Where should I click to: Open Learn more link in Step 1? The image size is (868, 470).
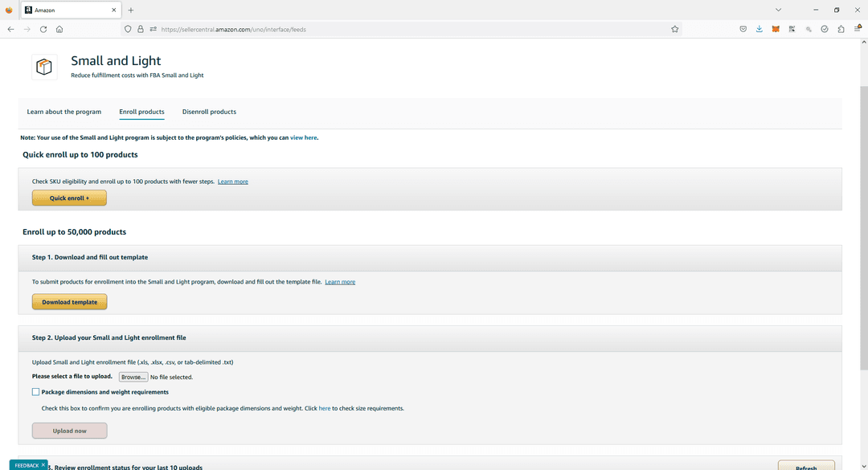pyautogui.click(x=340, y=282)
